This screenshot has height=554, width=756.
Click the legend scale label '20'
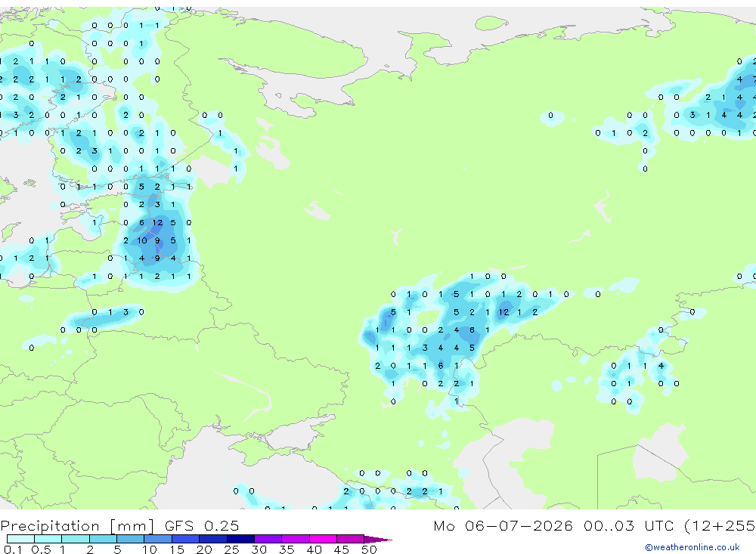[x=204, y=549]
